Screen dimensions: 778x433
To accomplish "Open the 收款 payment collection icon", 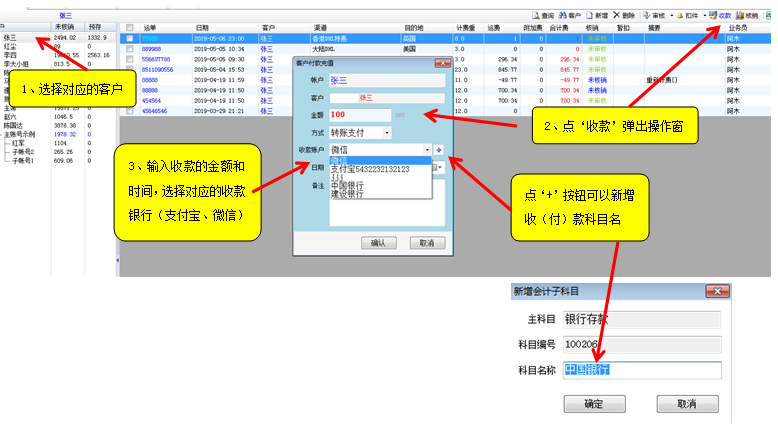I will point(718,17).
